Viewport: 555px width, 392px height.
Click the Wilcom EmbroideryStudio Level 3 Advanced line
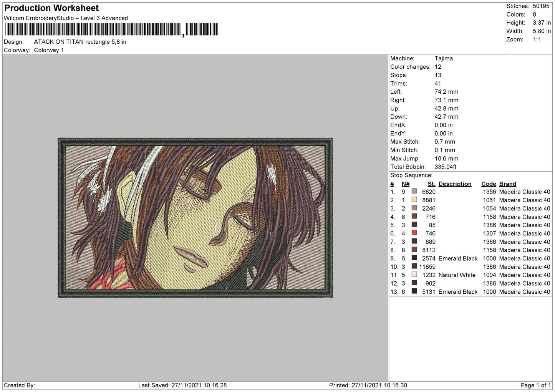[66, 18]
